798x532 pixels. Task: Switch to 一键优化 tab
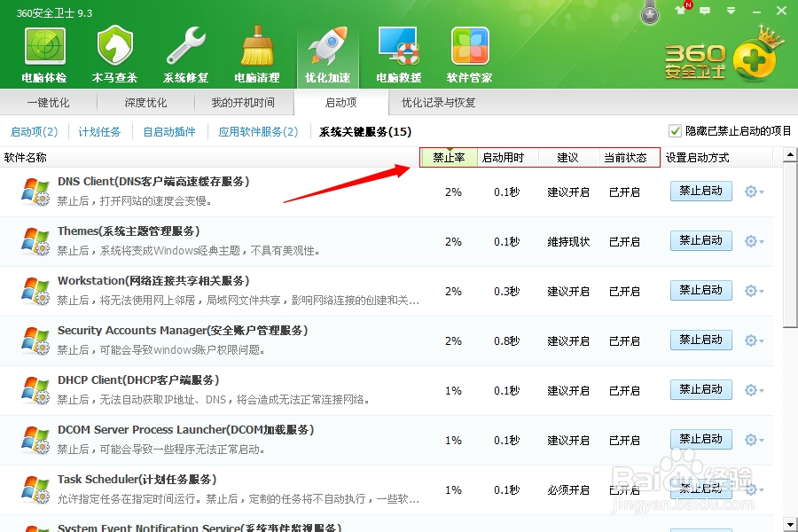(49, 103)
